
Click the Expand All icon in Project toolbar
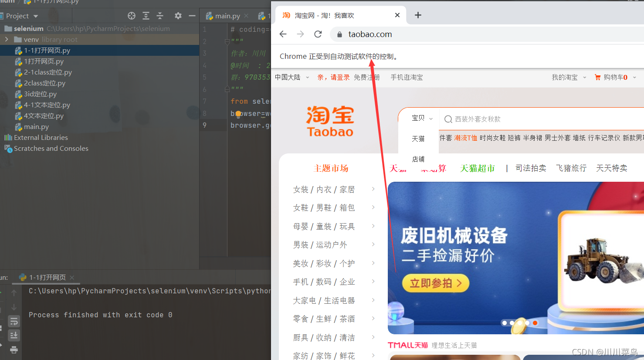coord(146,16)
